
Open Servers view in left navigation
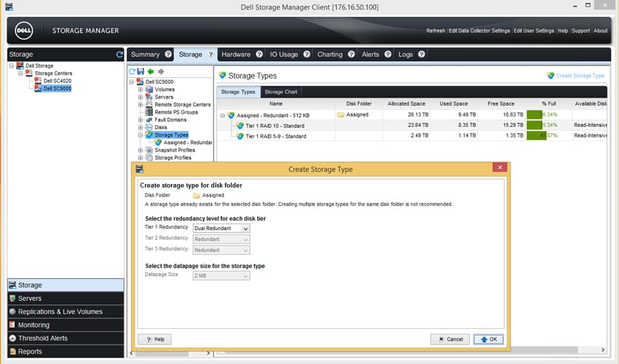point(65,298)
